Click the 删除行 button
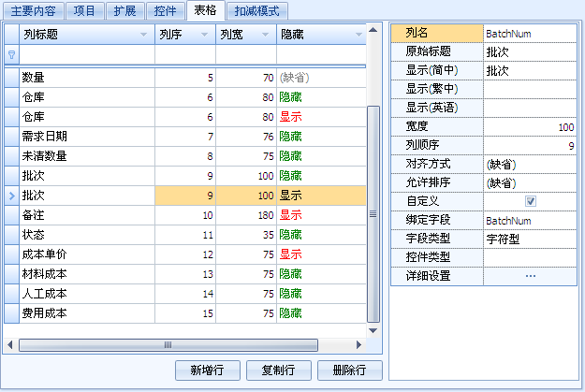Viewport: 585px width, 392px height. click(349, 370)
